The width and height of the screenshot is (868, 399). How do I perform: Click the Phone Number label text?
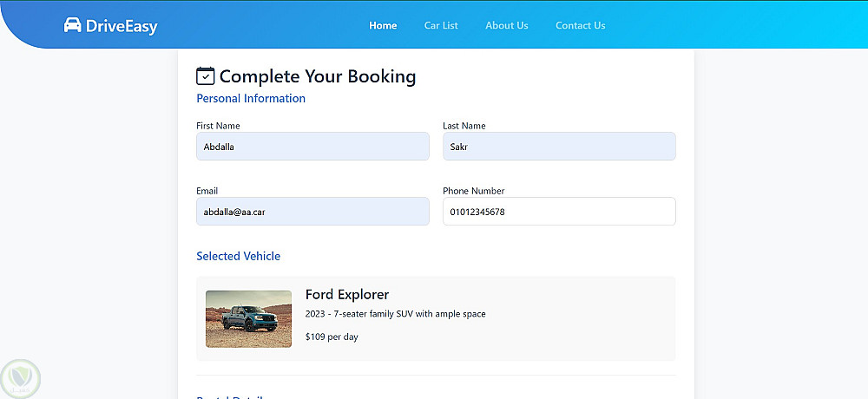point(473,191)
